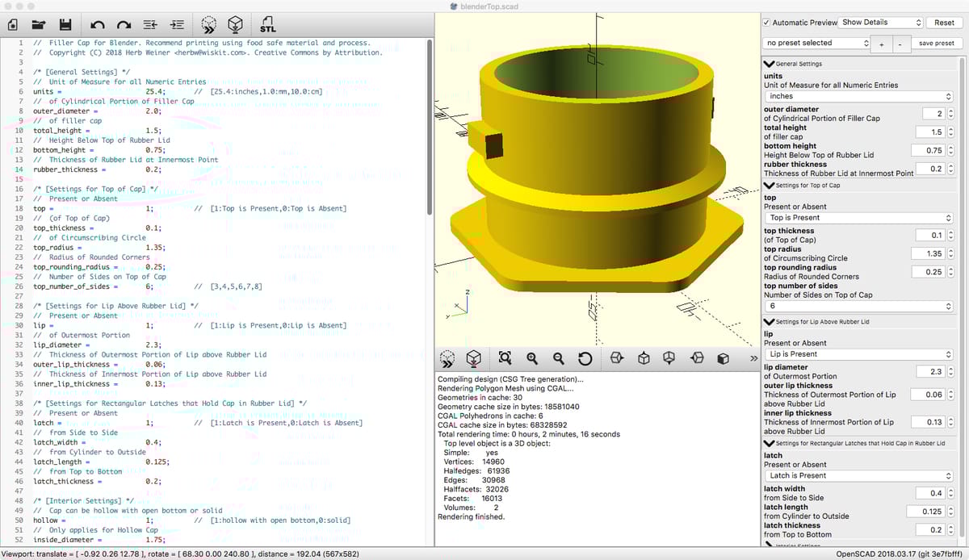Viewport: 969px width, 560px height.
Task: Indent the selected code lines
Action: 177,25
